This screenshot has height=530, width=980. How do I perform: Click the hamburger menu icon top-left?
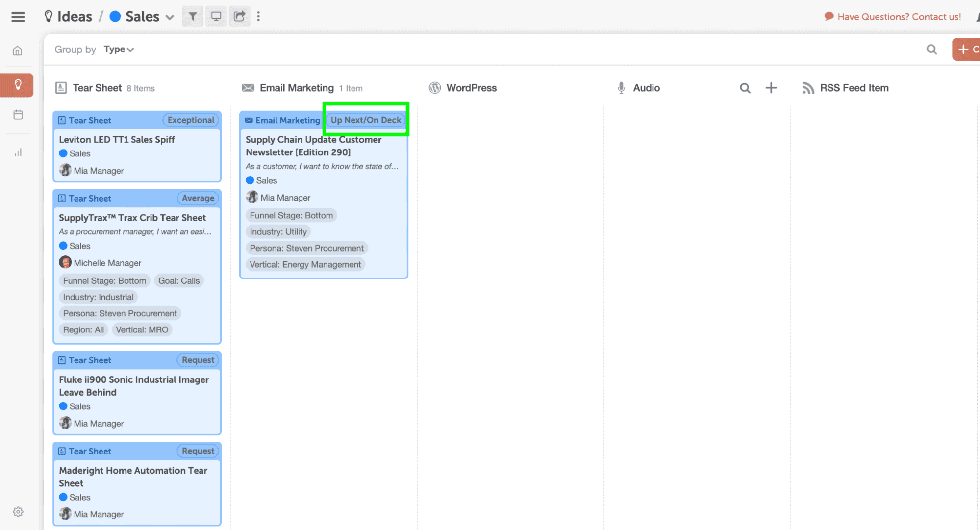pos(18,16)
